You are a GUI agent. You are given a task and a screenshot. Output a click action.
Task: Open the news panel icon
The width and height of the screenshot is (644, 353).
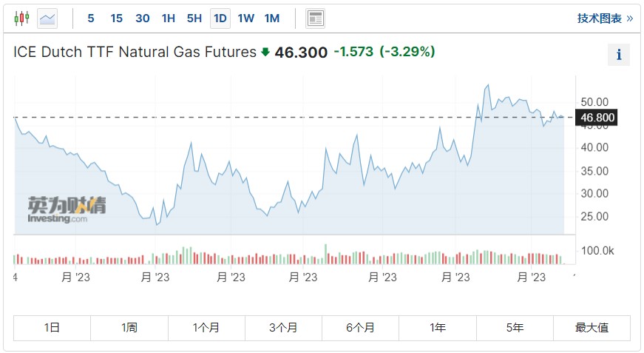(316, 19)
